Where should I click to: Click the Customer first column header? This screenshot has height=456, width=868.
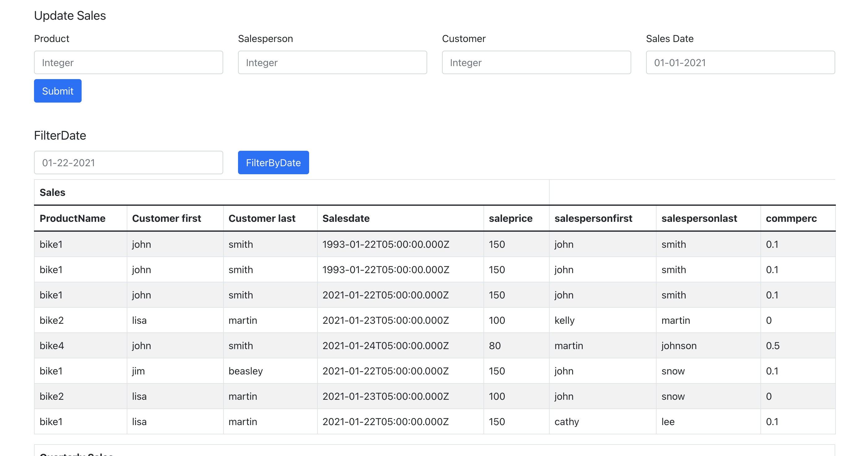175,218
